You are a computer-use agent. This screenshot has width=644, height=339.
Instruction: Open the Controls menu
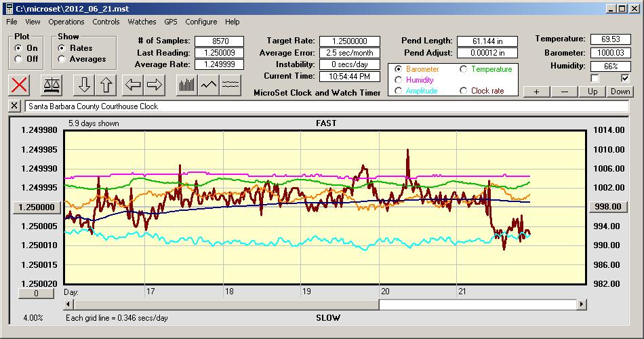pyautogui.click(x=106, y=22)
